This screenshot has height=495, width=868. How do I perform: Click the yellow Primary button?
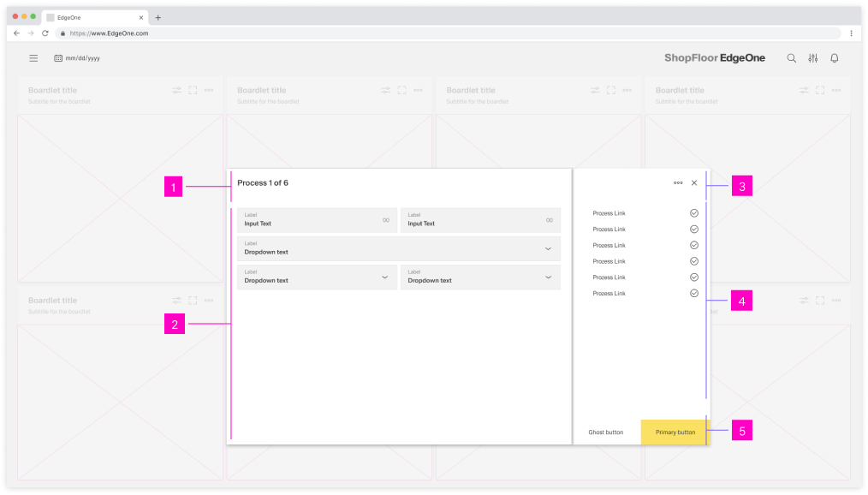[x=674, y=432]
